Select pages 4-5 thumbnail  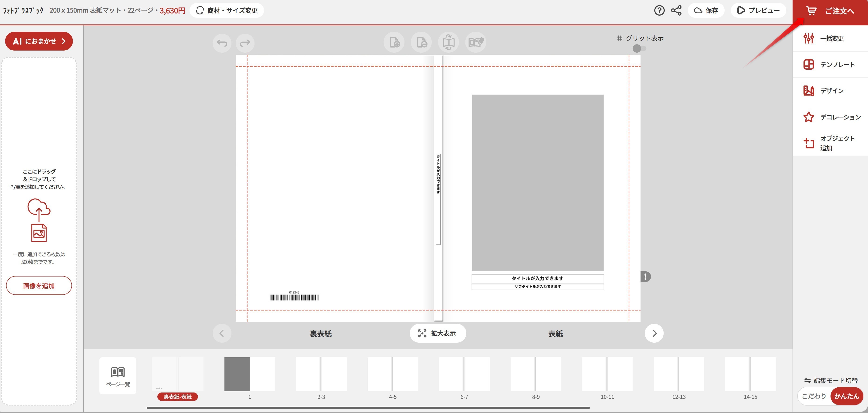pos(393,374)
